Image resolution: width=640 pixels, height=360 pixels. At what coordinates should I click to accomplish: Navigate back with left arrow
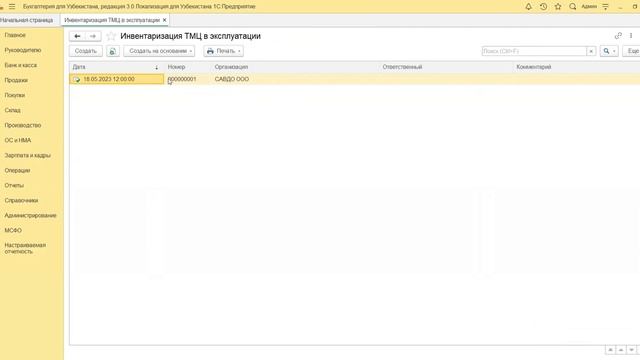[78, 36]
